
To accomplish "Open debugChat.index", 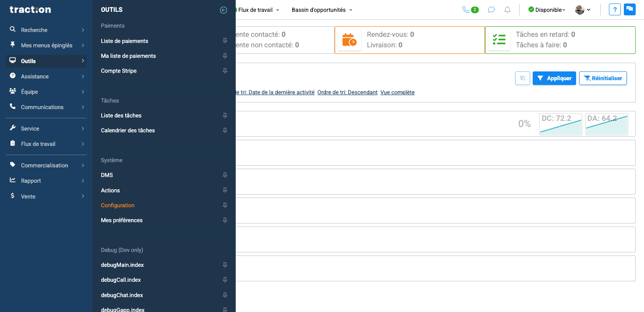I will pyautogui.click(x=122, y=295).
